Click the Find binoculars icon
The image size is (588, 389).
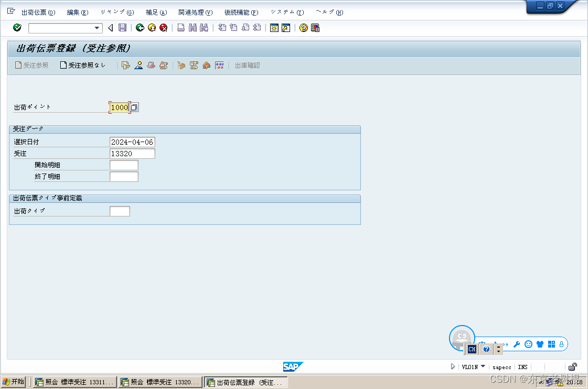point(193,28)
